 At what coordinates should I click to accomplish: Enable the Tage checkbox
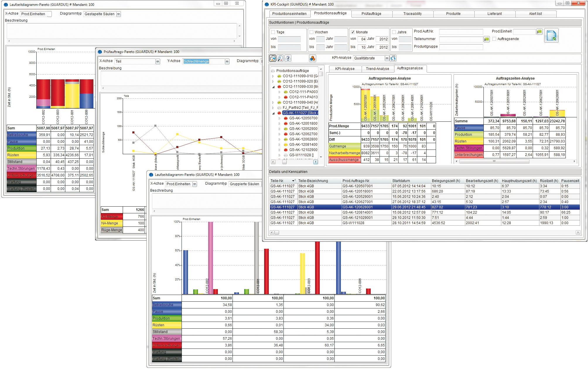tap(273, 32)
